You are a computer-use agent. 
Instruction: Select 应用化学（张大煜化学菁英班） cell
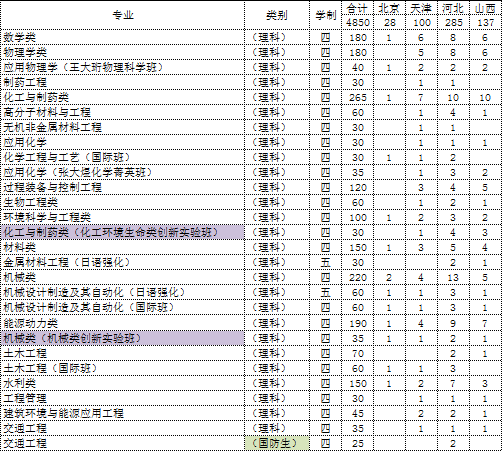click(x=123, y=172)
